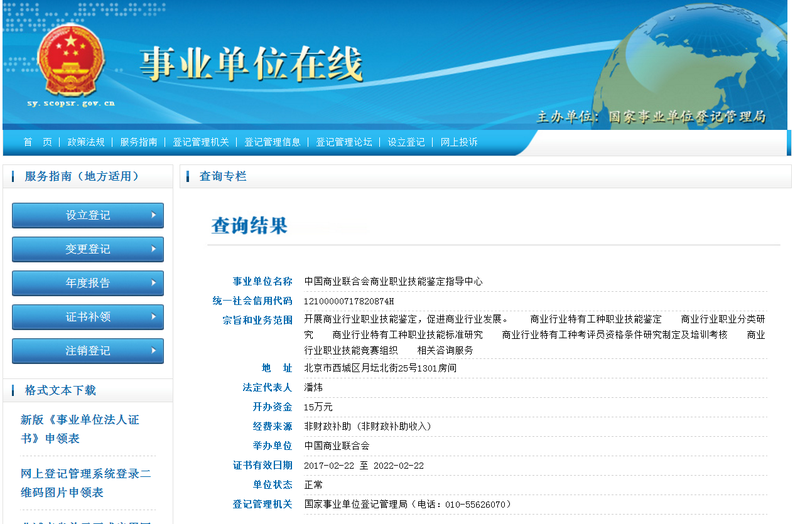
Task: Click the 年度报告 sidebar button
Action: [88, 283]
